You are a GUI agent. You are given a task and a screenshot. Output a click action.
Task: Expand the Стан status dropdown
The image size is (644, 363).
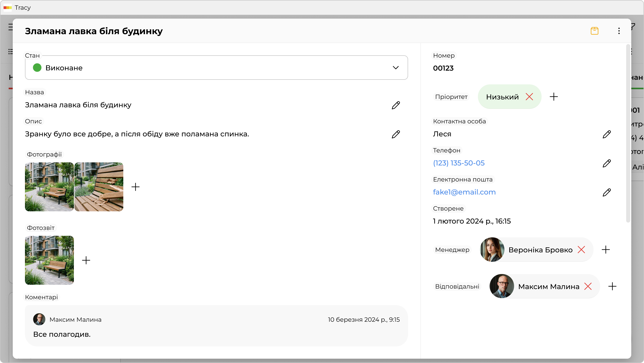coord(395,68)
